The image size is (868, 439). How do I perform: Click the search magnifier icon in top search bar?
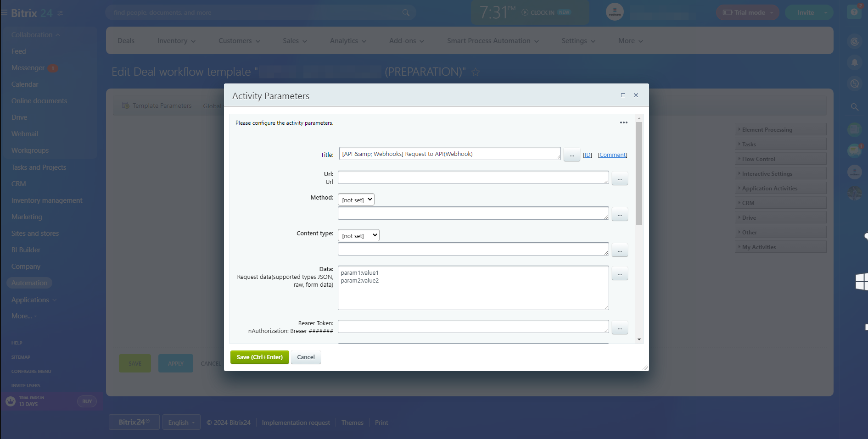tap(406, 13)
